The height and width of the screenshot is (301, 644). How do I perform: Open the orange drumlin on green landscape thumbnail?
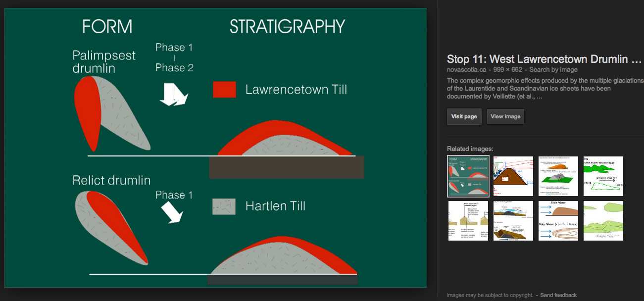[558, 176]
